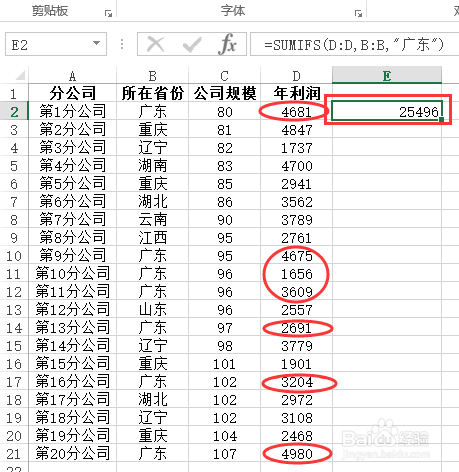This screenshot has height=472, width=459.
Task: Open the Clipboard group dialog launcher
Action: 108,13
